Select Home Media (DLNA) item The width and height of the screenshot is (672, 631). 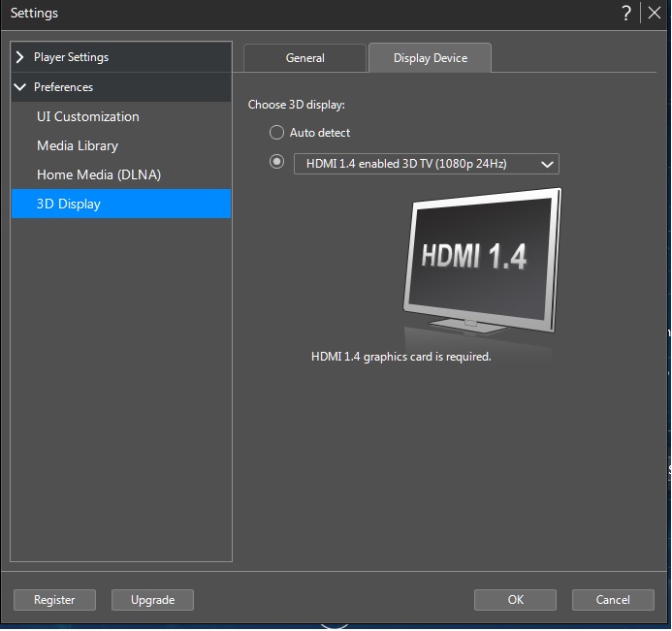pos(121,174)
